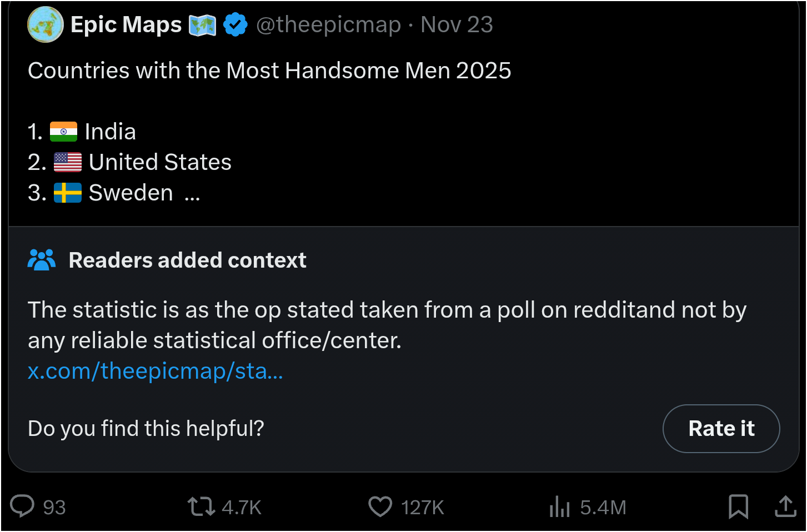This screenshot has height=532, width=807.
Task: Expand truncated post via the ellipsis
Action: (192, 194)
